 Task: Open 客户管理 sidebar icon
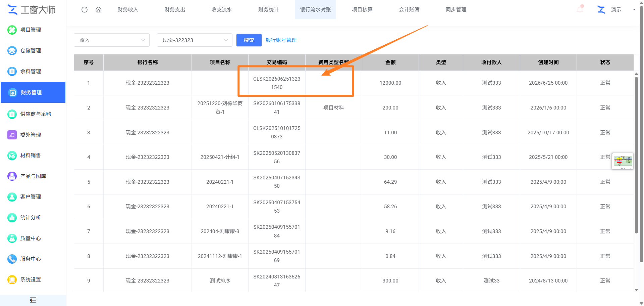12,197
